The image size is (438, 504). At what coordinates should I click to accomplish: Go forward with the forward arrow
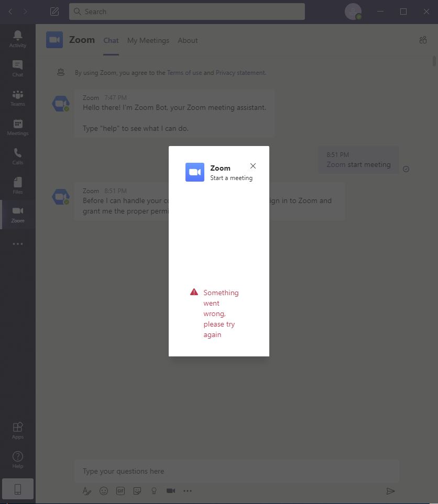pyautogui.click(x=25, y=12)
